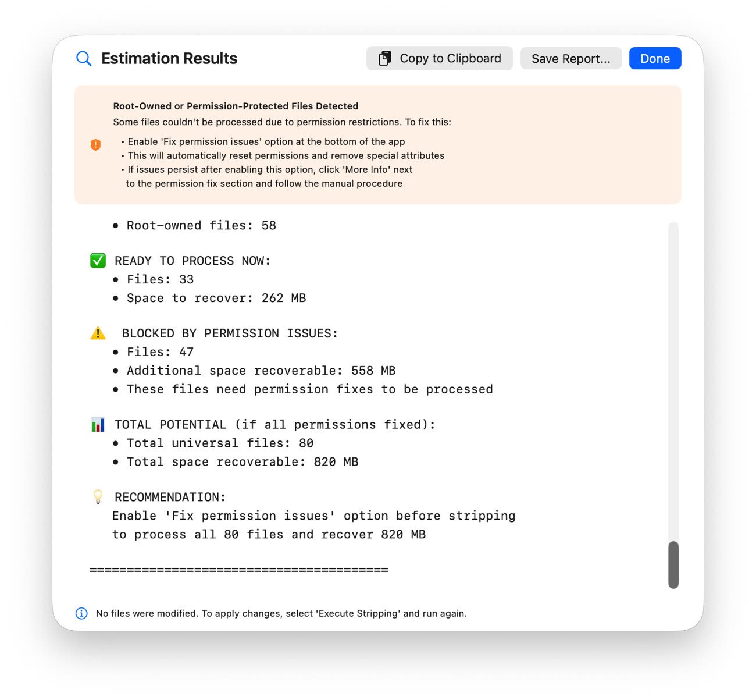Click the 'Root-owned files: 58' line
This screenshot has width=756, height=700.
pyautogui.click(x=201, y=226)
